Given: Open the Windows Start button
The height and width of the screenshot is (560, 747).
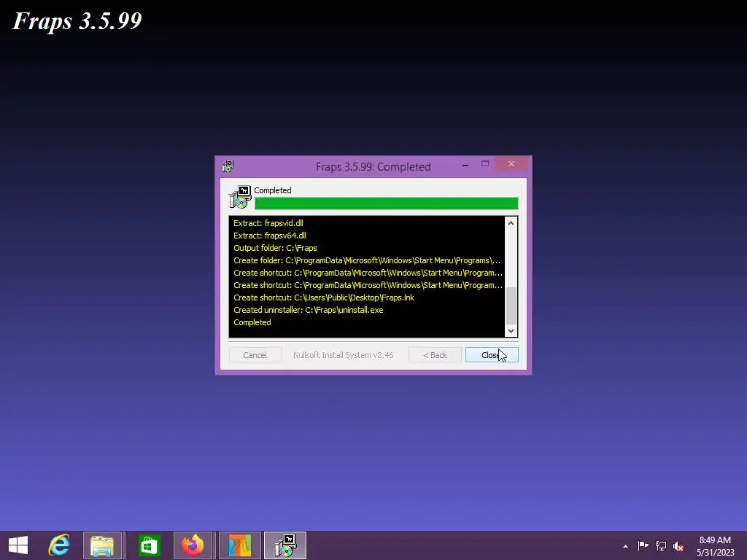Looking at the screenshot, I should (x=18, y=545).
